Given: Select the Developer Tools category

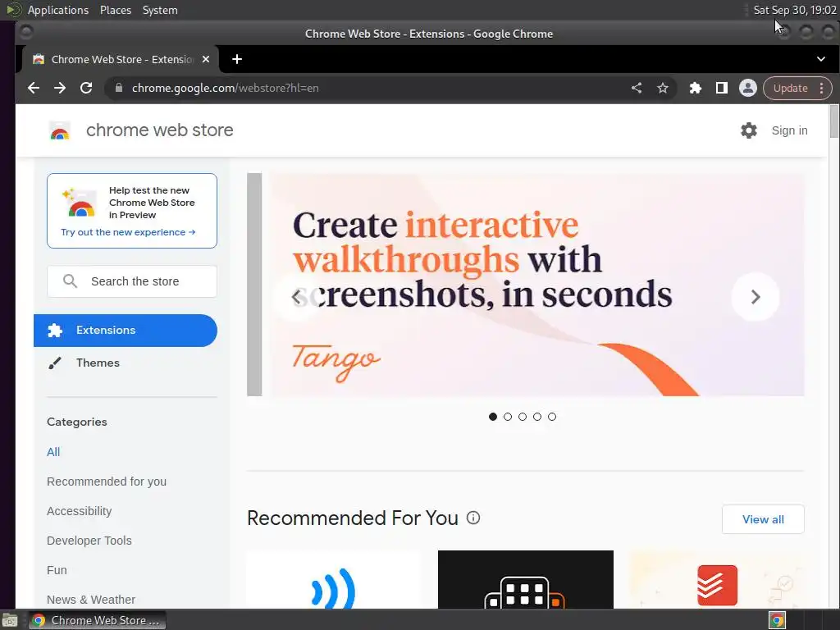Looking at the screenshot, I should point(89,540).
